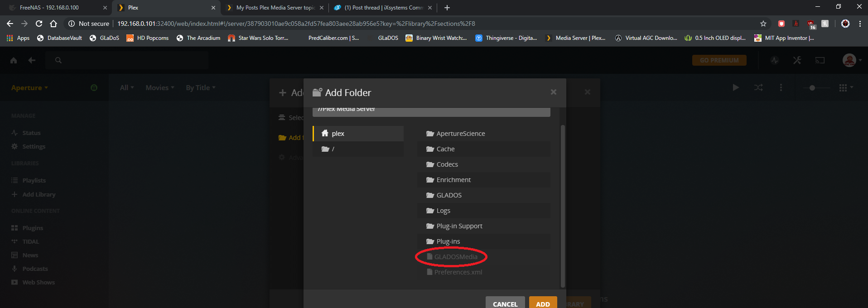
Task: Switch to the Post thread iXsystems tab
Action: click(383, 8)
